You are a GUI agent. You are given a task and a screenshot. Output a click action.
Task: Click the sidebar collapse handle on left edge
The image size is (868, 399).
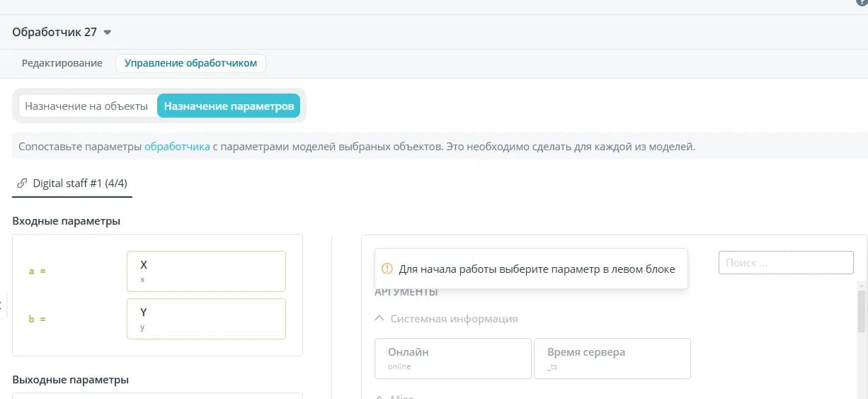click(2, 305)
